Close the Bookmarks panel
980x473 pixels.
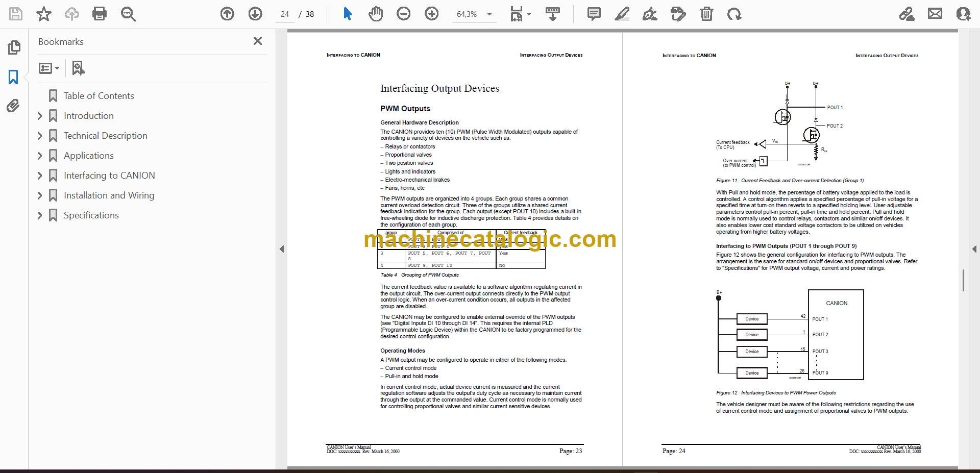coord(258,41)
